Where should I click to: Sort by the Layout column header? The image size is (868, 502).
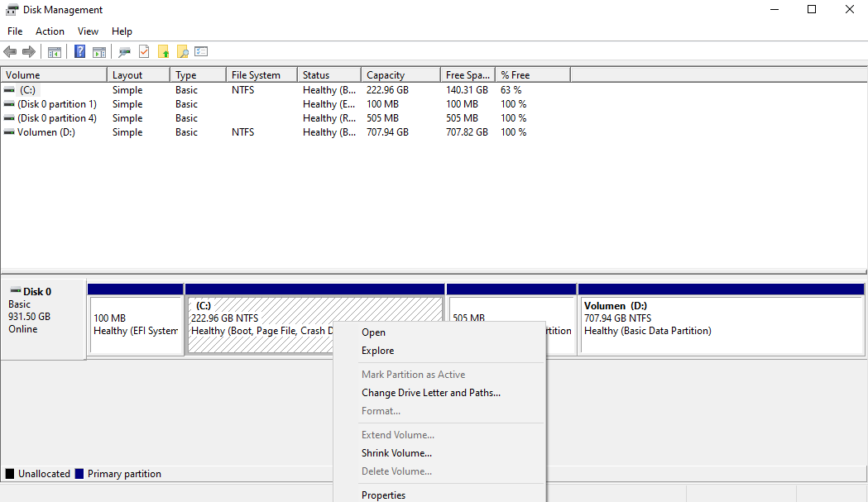tap(138, 74)
